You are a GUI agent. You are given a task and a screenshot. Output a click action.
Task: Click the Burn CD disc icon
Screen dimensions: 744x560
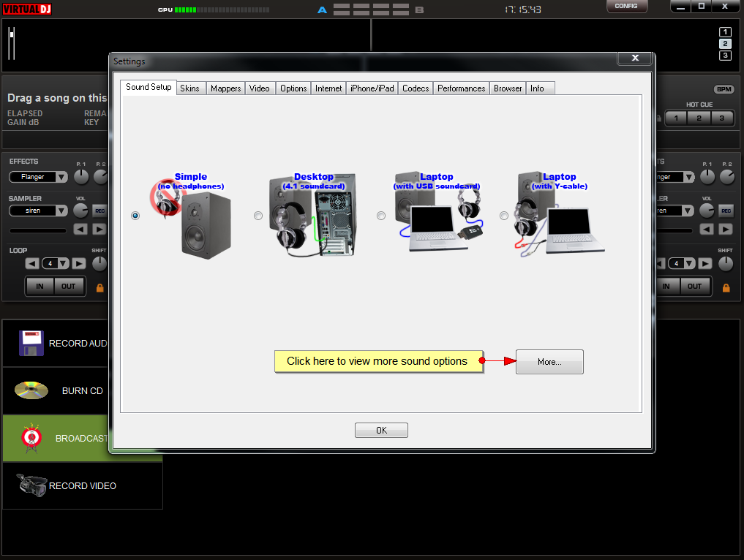click(31, 390)
